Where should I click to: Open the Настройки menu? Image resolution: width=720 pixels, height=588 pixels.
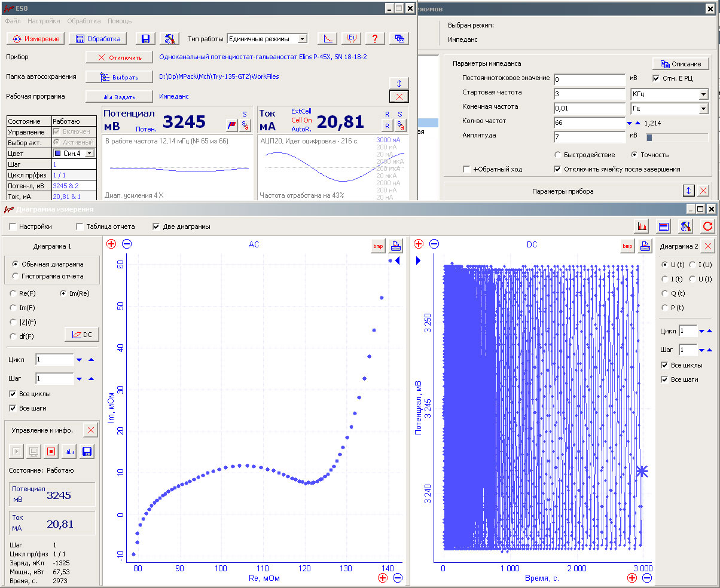point(44,20)
